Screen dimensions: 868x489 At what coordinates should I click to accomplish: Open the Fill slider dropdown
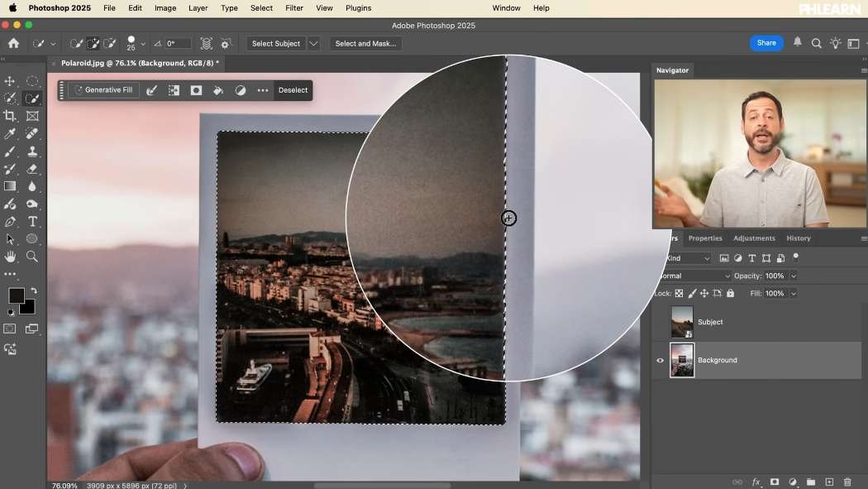tap(794, 294)
